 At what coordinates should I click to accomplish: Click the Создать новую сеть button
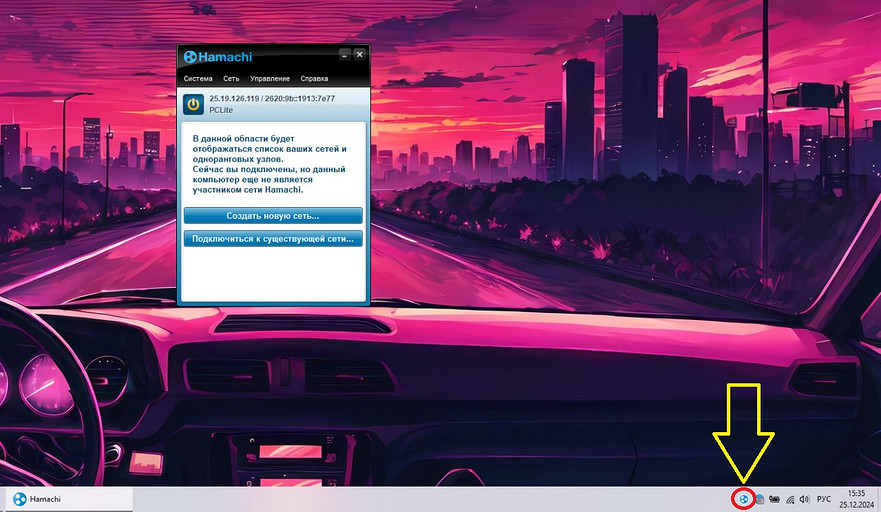point(272,216)
